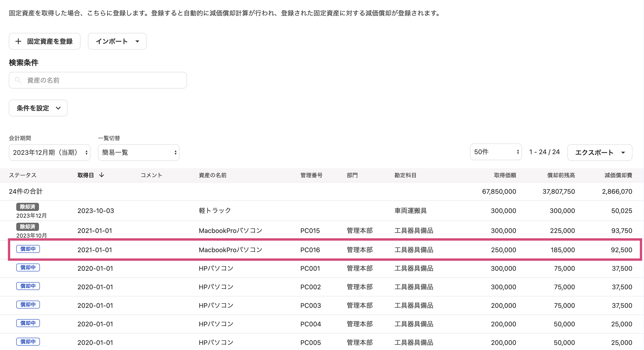Click the 50,025 depreciation value

pyautogui.click(x=621, y=210)
